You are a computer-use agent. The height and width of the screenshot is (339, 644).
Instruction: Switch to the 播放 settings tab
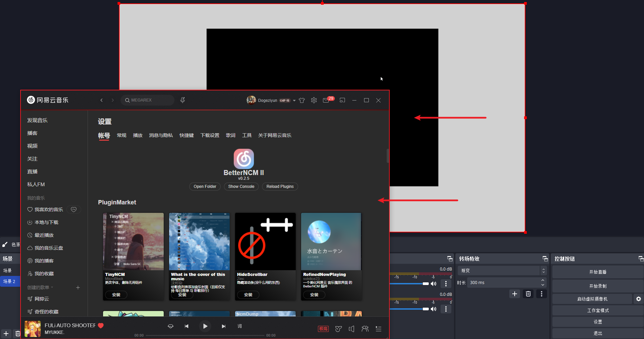click(x=138, y=135)
